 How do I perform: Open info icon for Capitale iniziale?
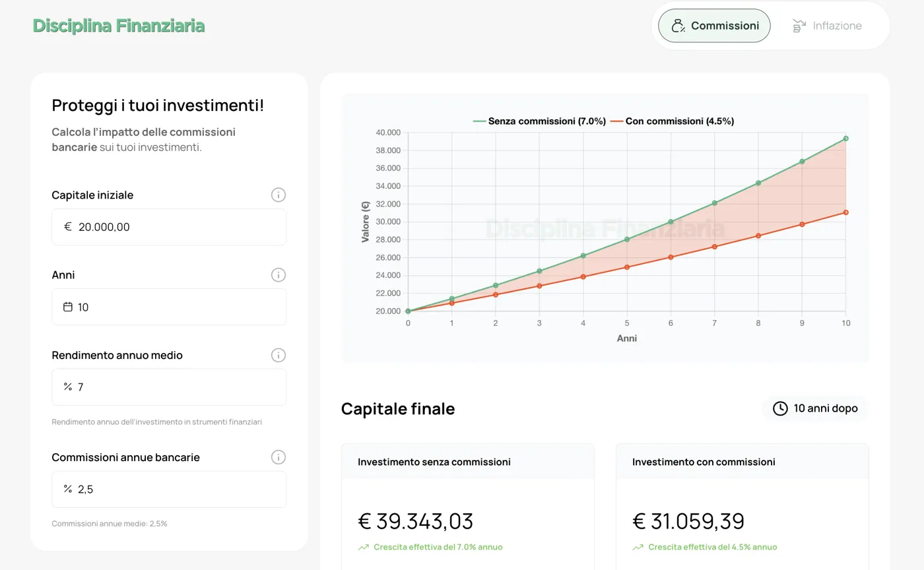coord(279,195)
